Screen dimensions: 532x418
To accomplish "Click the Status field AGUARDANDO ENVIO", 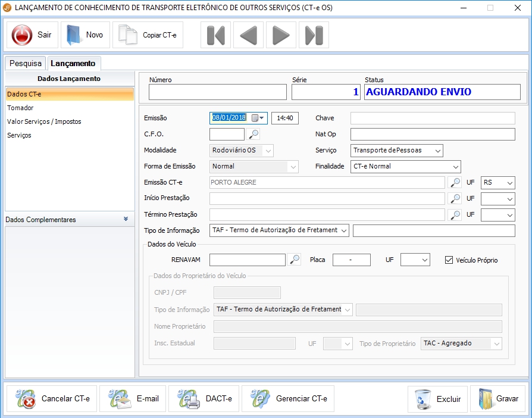I will click(x=442, y=92).
